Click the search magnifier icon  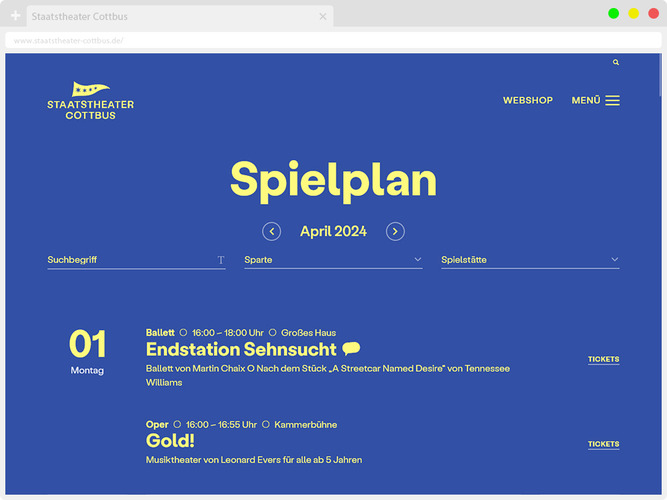[x=616, y=62]
